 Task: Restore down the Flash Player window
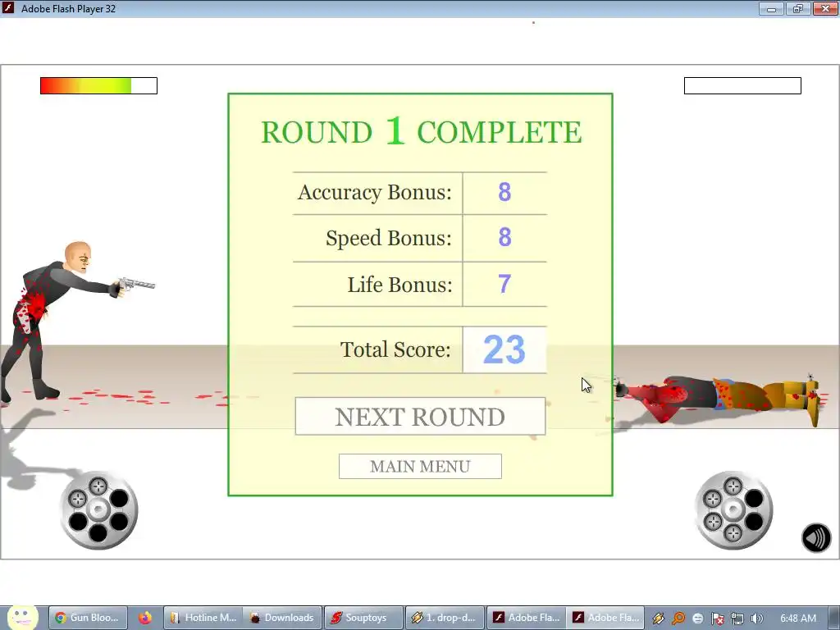click(x=798, y=8)
